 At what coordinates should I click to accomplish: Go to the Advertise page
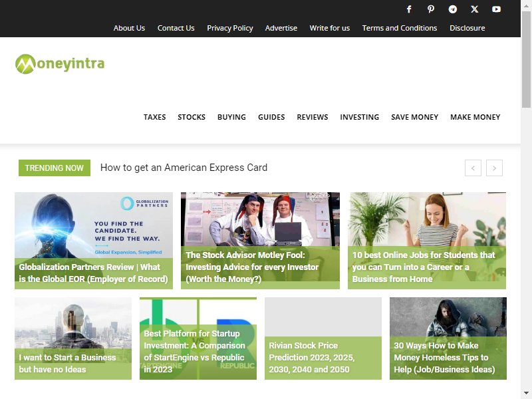pyautogui.click(x=281, y=28)
